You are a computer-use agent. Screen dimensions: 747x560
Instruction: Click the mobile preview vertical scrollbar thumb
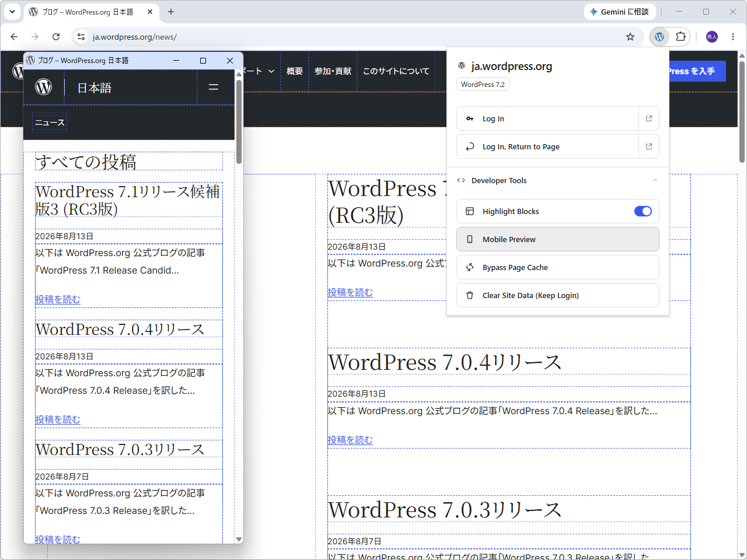(x=239, y=121)
